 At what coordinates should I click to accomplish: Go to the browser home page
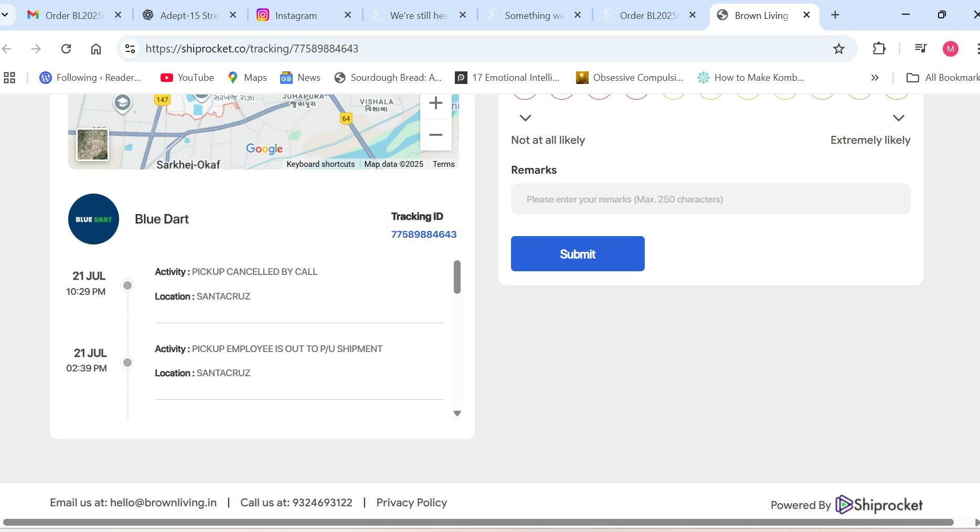(96, 49)
